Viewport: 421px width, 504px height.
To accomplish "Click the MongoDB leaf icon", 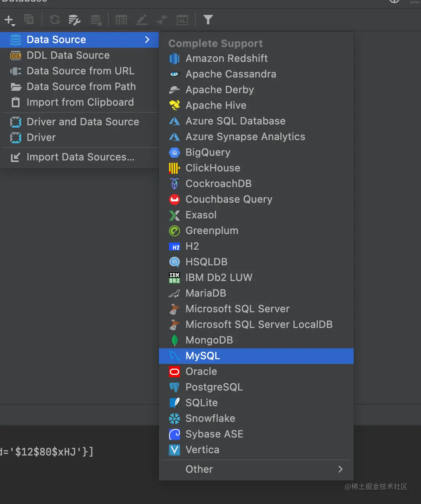I will (175, 340).
